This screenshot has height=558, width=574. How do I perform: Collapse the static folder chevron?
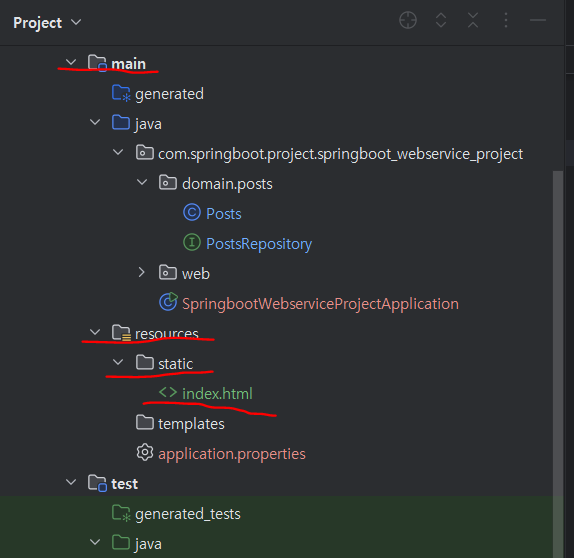pyautogui.click(x=118, y=362)
